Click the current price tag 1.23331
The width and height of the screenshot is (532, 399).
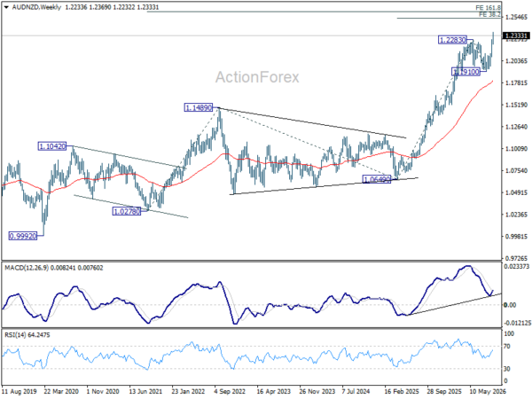coord(516,35)
